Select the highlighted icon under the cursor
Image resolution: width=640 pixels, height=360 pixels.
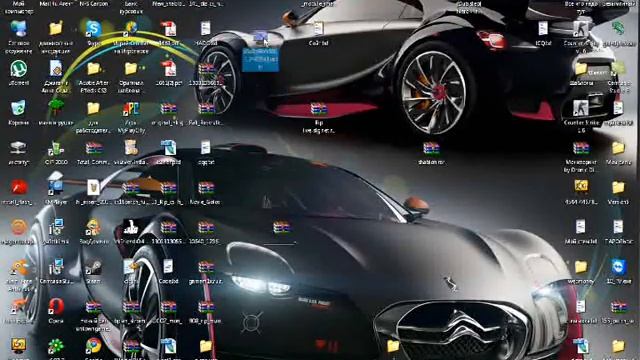click(x=260, y=38)
